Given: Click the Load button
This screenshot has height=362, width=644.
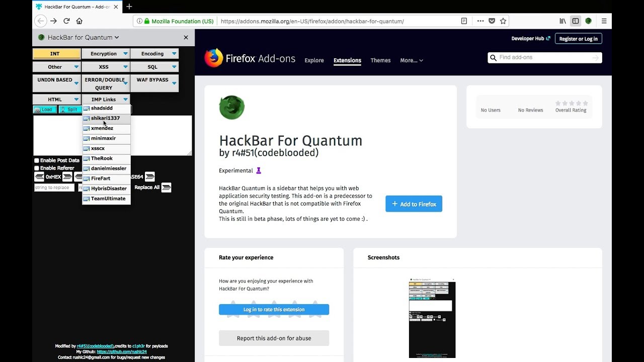Looking at the screenshot, I should click(45, 110).
